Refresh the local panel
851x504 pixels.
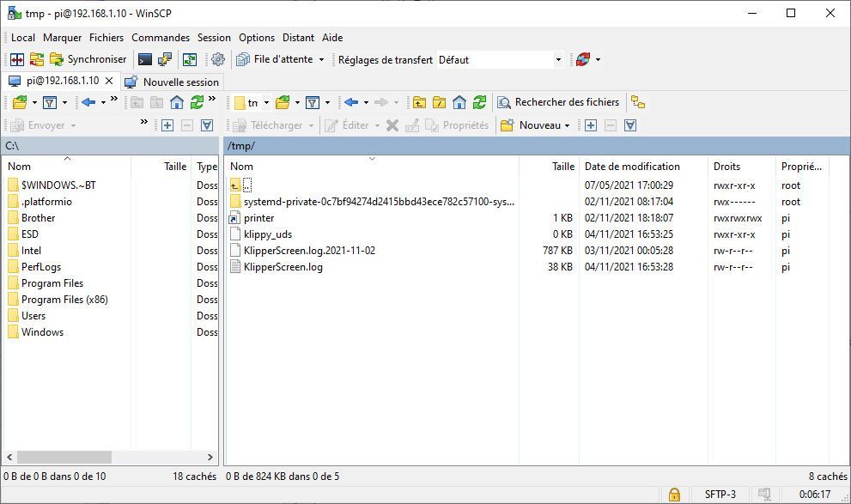pos(197,102)
